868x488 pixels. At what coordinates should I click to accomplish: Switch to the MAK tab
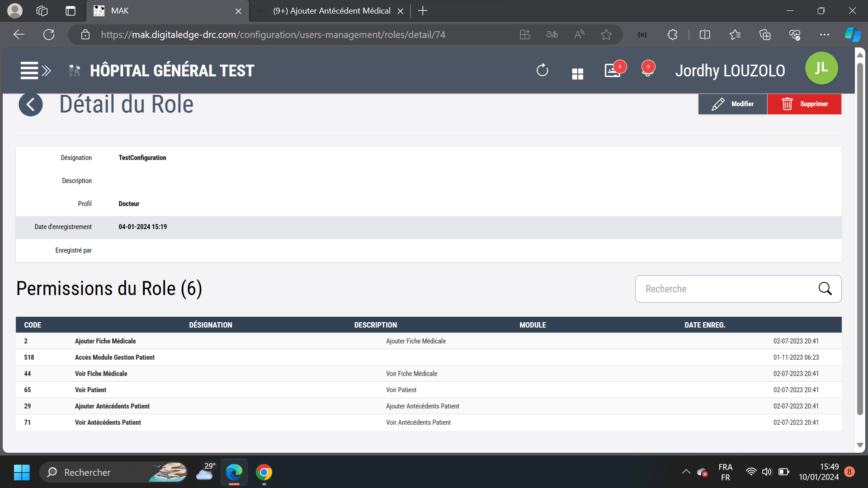167,11
